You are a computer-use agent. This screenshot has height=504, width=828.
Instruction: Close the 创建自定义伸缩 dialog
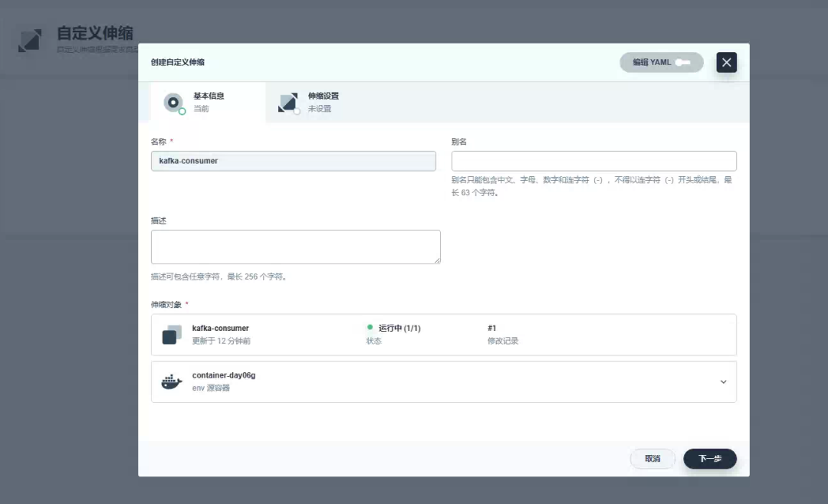click(x=727, y=63)
